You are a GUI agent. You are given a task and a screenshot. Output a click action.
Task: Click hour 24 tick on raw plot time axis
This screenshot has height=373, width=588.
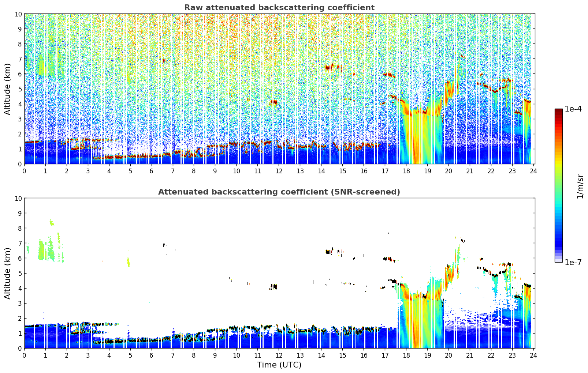(x=533, y=171)
